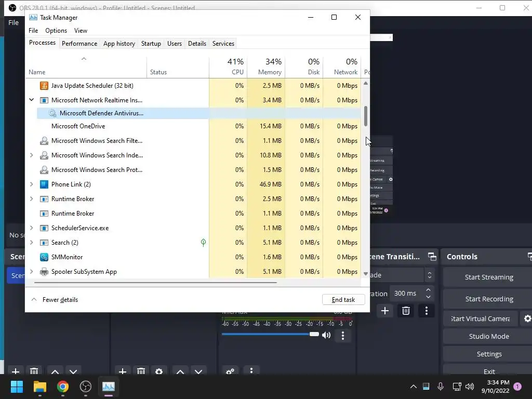The height and width of the screenshot is (399, 532).
Task: Add a scene transition with plus icon
Action: point(385,311)
